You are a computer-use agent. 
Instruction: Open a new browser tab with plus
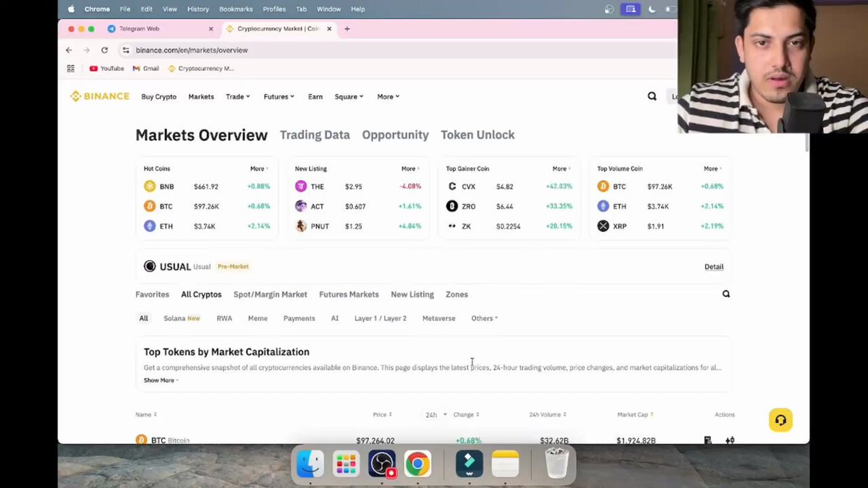(x=347, y=29)
